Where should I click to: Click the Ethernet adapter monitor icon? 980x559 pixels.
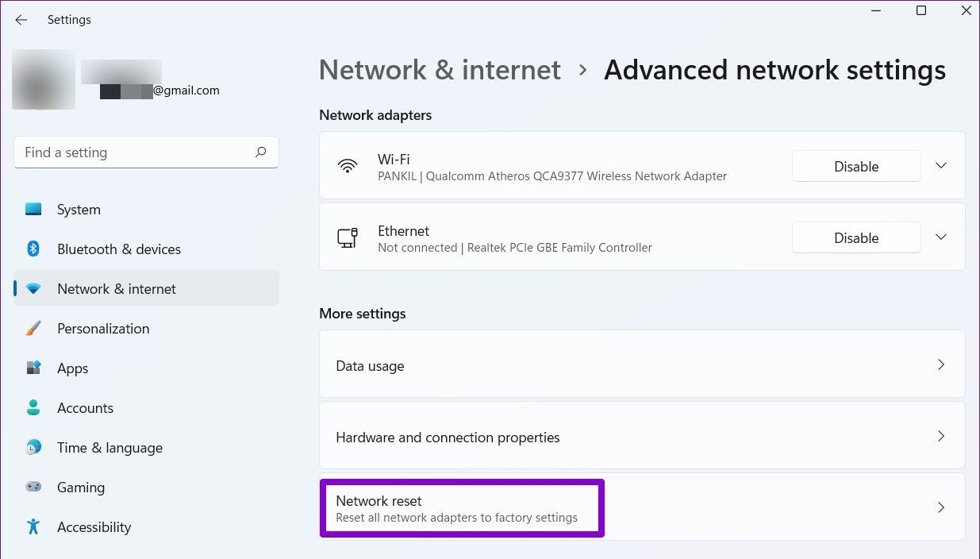347,237
